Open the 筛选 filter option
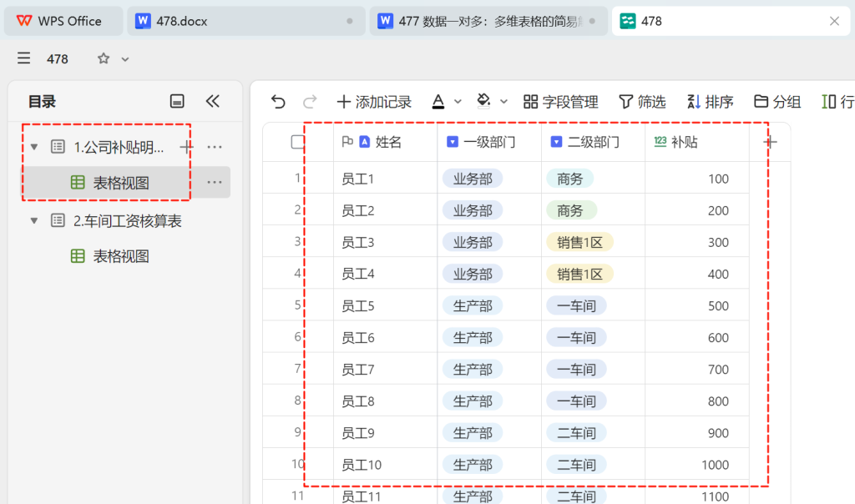The width and height of the screenshot is (855, 504). click(x=642, y=101)
